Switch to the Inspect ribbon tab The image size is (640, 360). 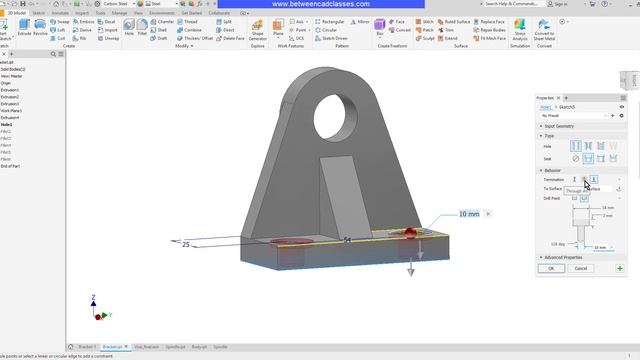coord(82,13)
